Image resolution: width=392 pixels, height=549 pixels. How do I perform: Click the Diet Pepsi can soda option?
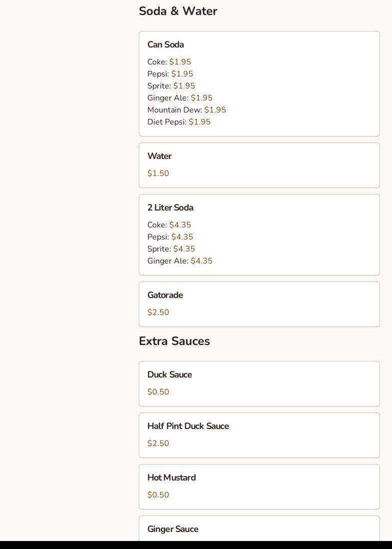[179, 122]
